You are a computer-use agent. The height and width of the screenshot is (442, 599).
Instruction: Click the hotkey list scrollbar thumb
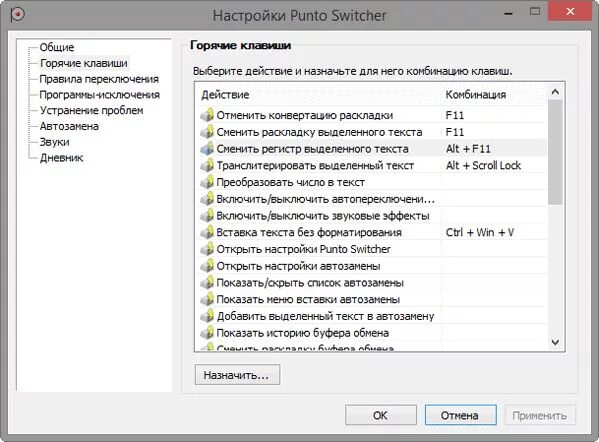(555, 152)
